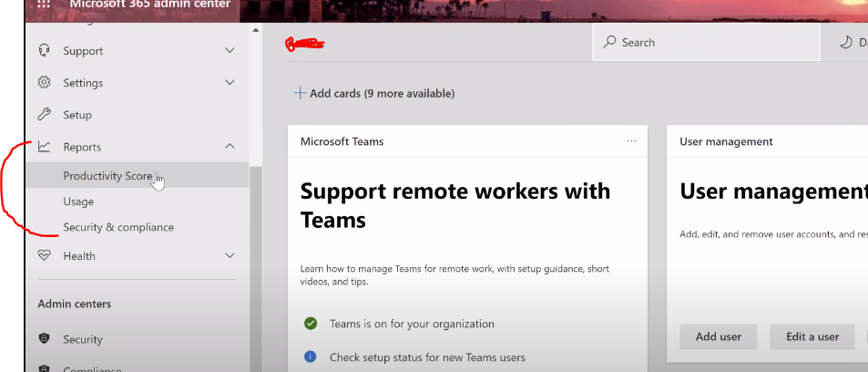Click the Health heart icon
The height and width of the screenshot is (372, 868).
(44, 255)
